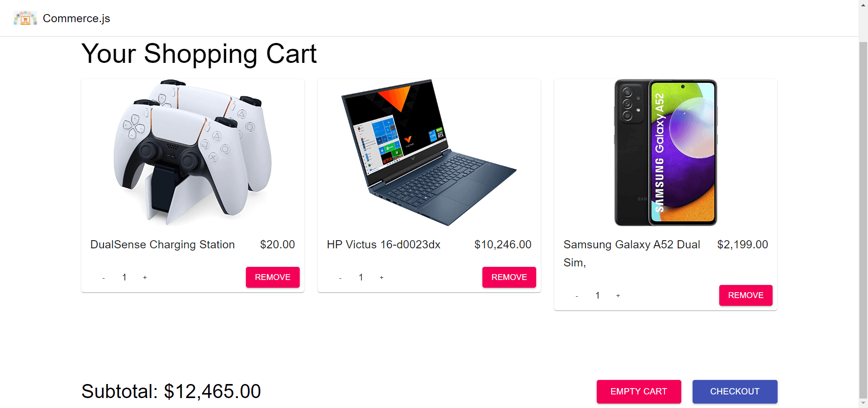Increase Samsung Galaxy A52 quantity

pos(618,295)
